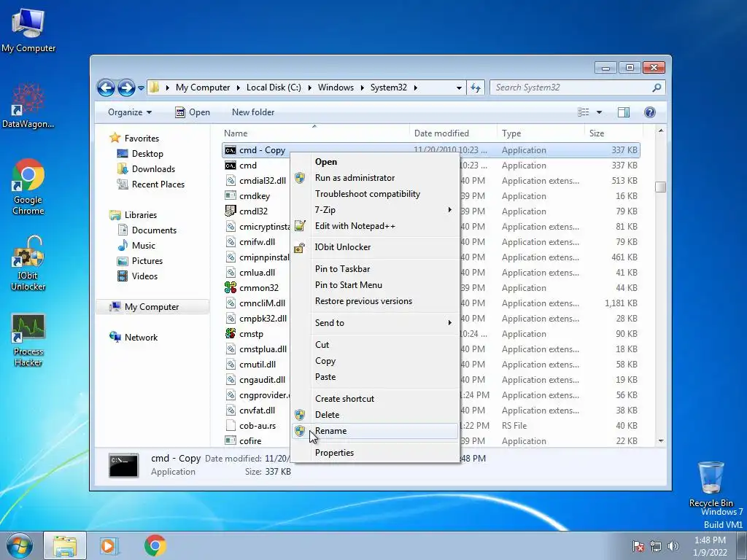Screen dimensions: 747x560
Task: Choose Restore previous versions
Action: [x=374, y=301]
